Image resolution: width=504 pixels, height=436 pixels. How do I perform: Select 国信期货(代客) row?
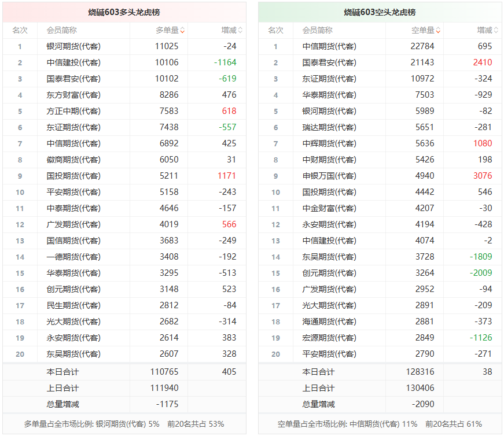point(124,241)
